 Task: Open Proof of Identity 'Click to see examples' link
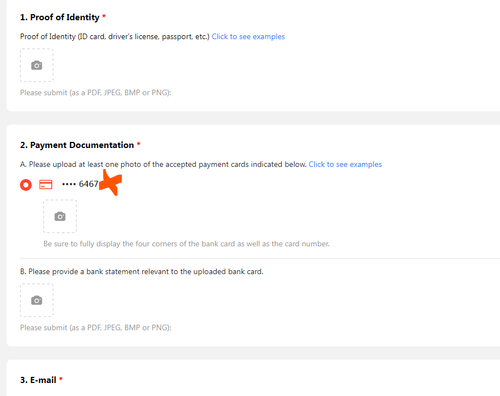coord(248,37)
